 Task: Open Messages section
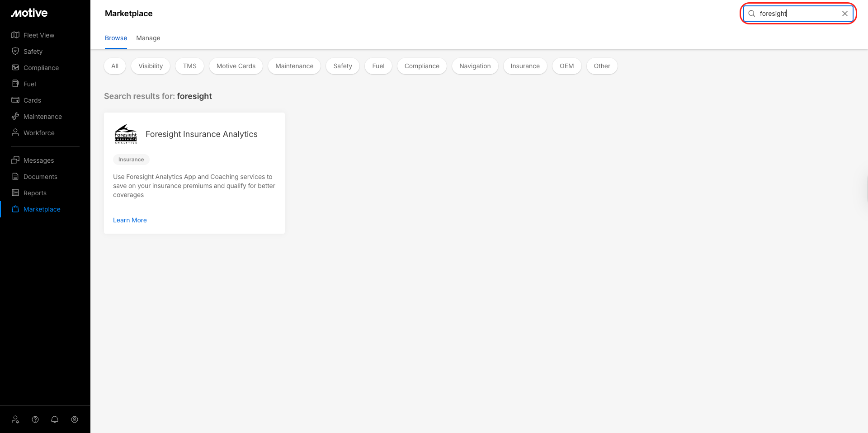pos(38,160)
